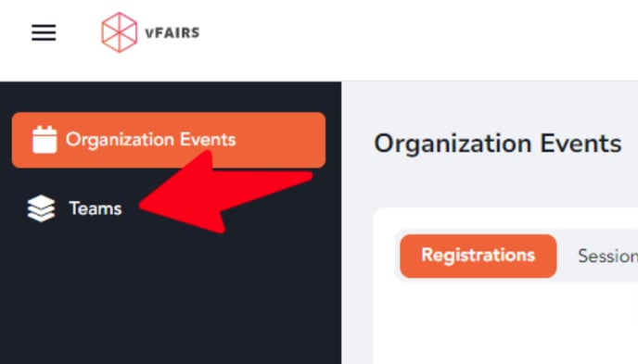Click empty dark sidebar area below Teams
Image resolution: width=638 pixels, height=364 pixels.
click(x=171, y=301)
